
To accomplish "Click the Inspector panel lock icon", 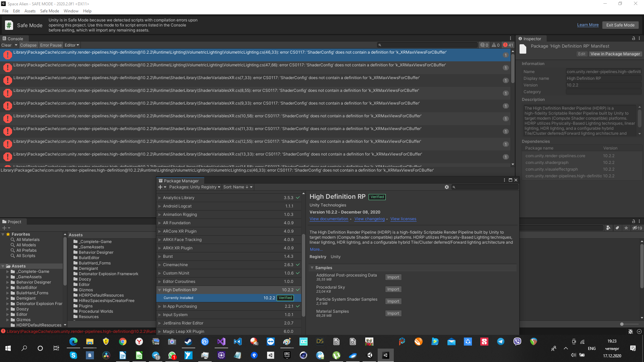I will click(633, 39).
